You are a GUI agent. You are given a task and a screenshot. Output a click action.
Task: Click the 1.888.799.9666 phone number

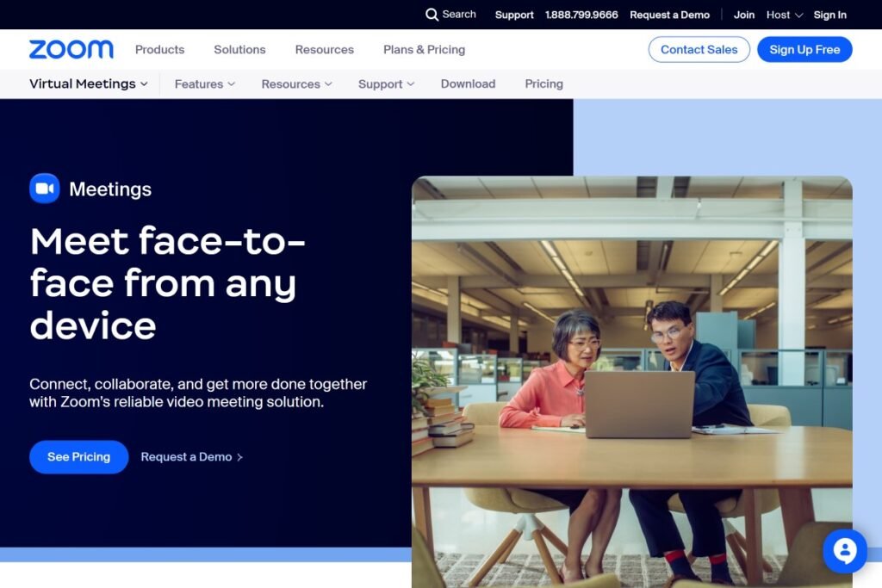pyautogui.click(x=581, y=15)
